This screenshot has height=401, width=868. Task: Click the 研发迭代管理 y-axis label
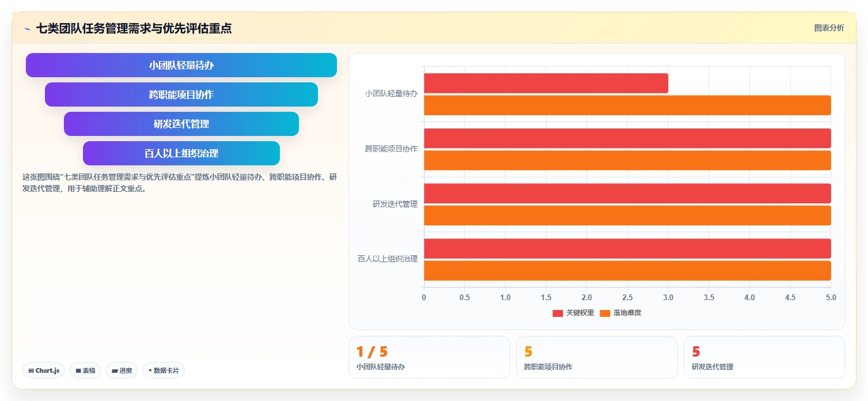395,204
